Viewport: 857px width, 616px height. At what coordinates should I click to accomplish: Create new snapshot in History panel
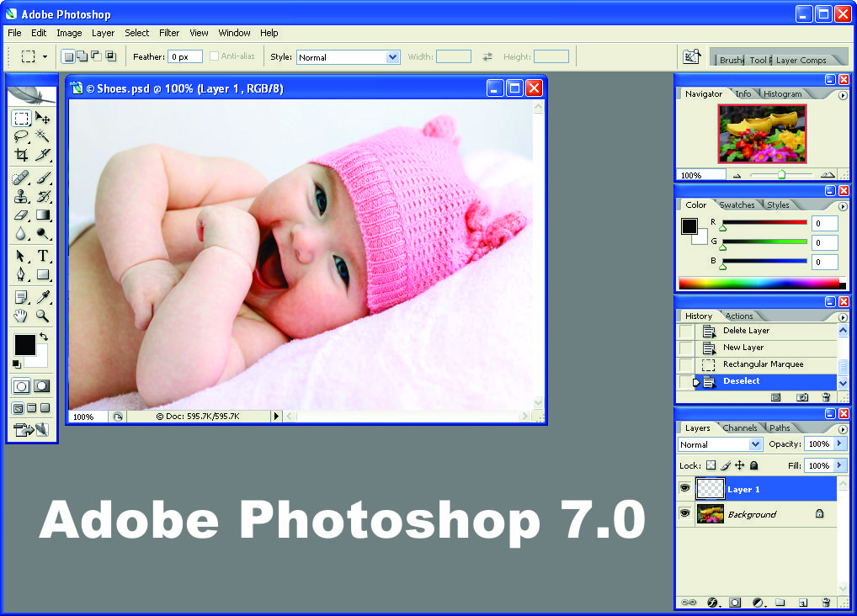[x=801, y=397]
